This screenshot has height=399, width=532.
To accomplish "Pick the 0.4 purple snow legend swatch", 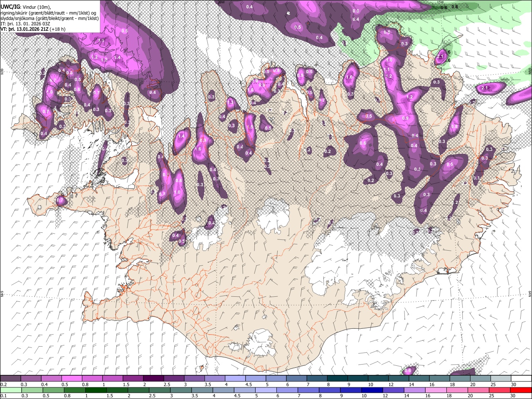I will (51, 378).
